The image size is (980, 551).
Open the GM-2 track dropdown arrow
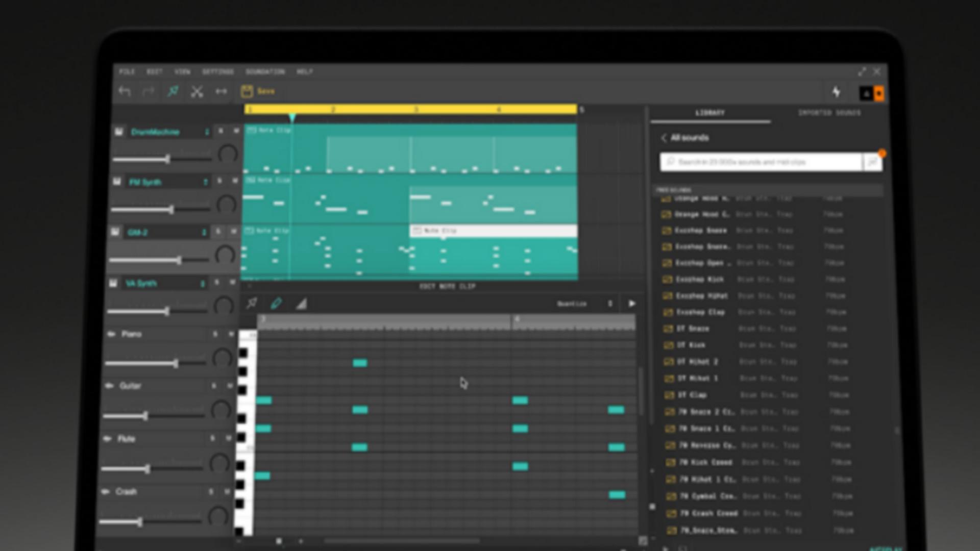204,232
